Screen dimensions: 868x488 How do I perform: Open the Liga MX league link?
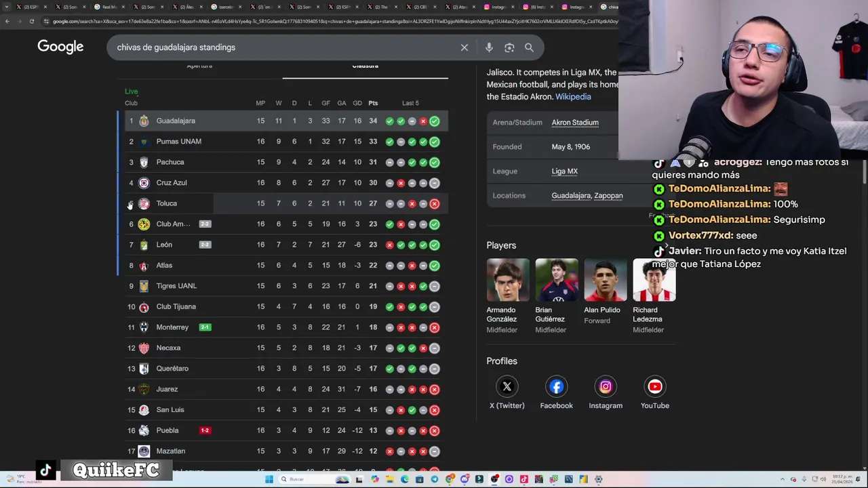[564, 171]
